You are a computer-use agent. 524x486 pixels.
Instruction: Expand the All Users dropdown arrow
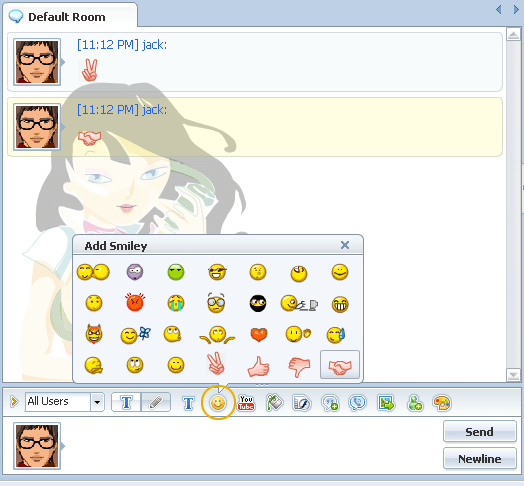(x=97, y=402)
